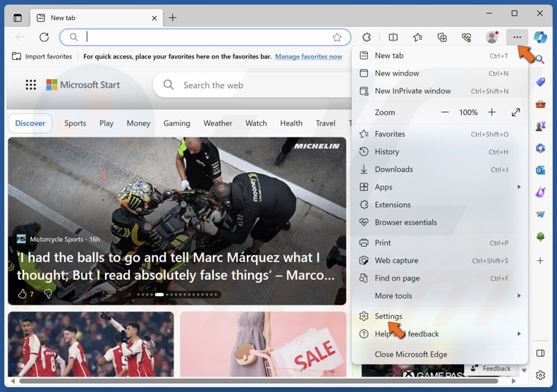Viewport: 557px width, 392px height.
Task: Select the Discover feed tab
Action: (x=30, y=123)
